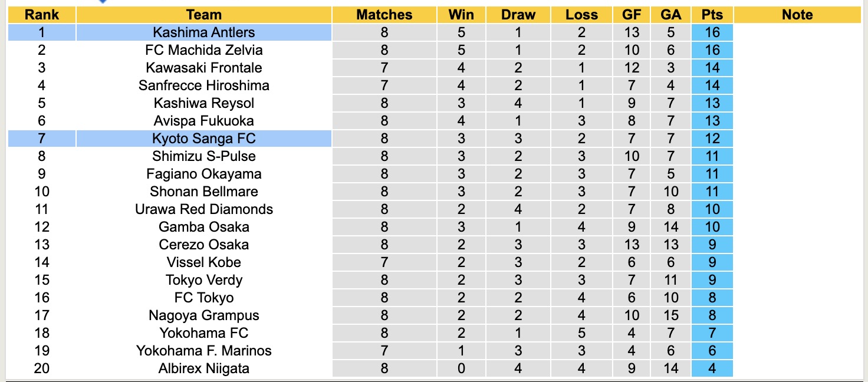Click on FC Machida Zelvia
This screenshot has height=382, width=868.
coord(203,50)
